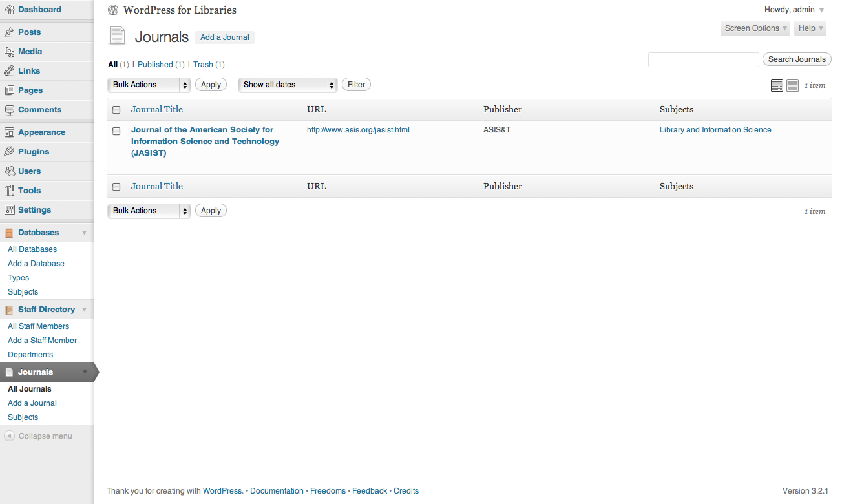Open the Links chain icon

9,70
